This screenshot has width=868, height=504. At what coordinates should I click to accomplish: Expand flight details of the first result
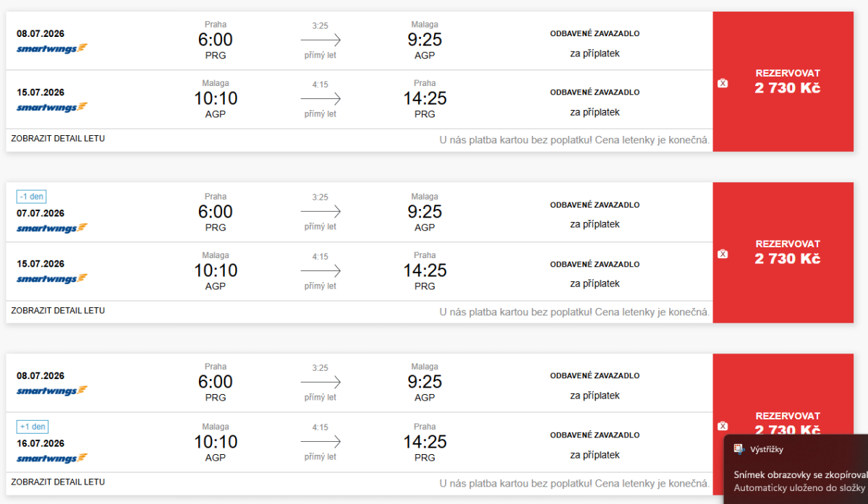click(58, 138)
